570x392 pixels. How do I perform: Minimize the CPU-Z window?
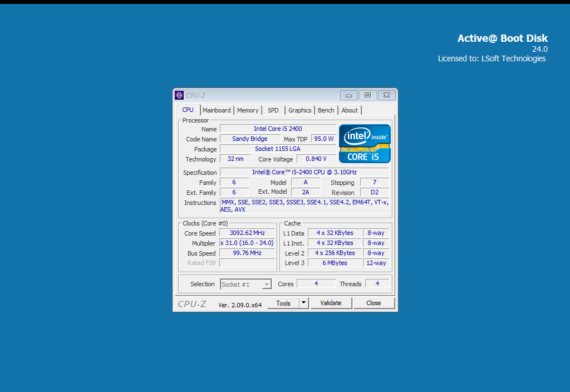pyautogui.click(x=348, y=95)
